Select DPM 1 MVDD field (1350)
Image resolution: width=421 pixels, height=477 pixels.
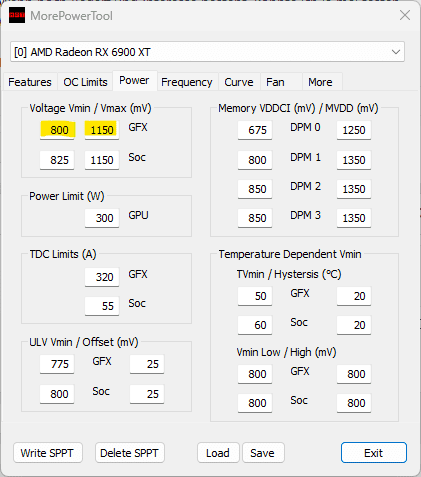(x=354, y=160)
